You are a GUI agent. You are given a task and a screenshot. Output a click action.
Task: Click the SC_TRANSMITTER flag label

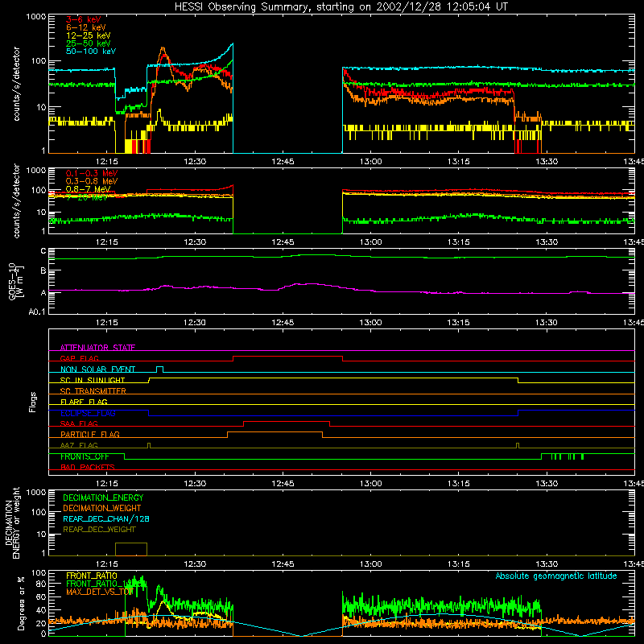point(93,390)
